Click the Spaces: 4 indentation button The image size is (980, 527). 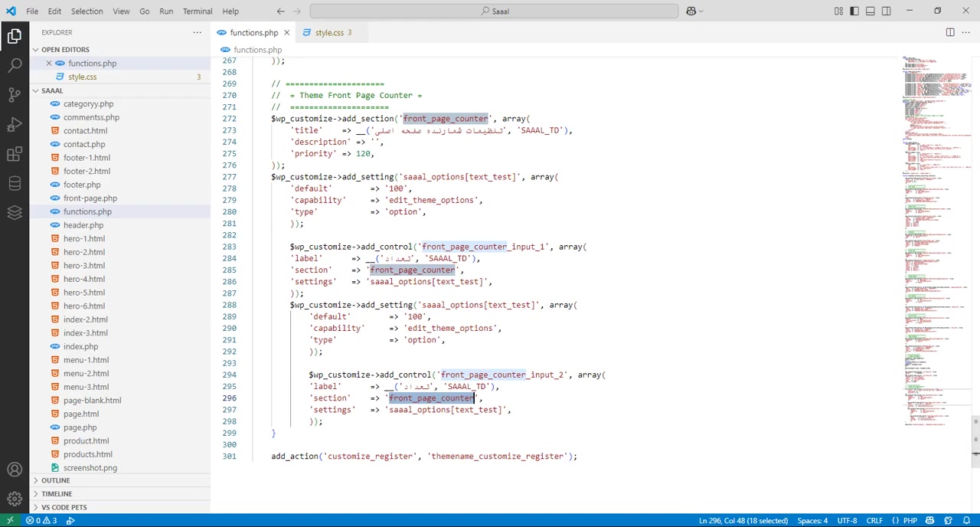tap(812, 521)
